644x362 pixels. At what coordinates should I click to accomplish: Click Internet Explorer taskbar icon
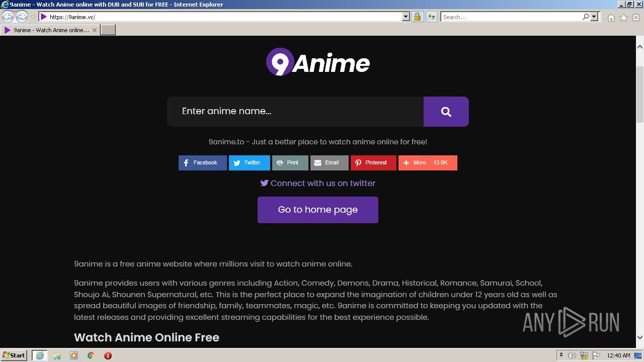coord(40,355)
